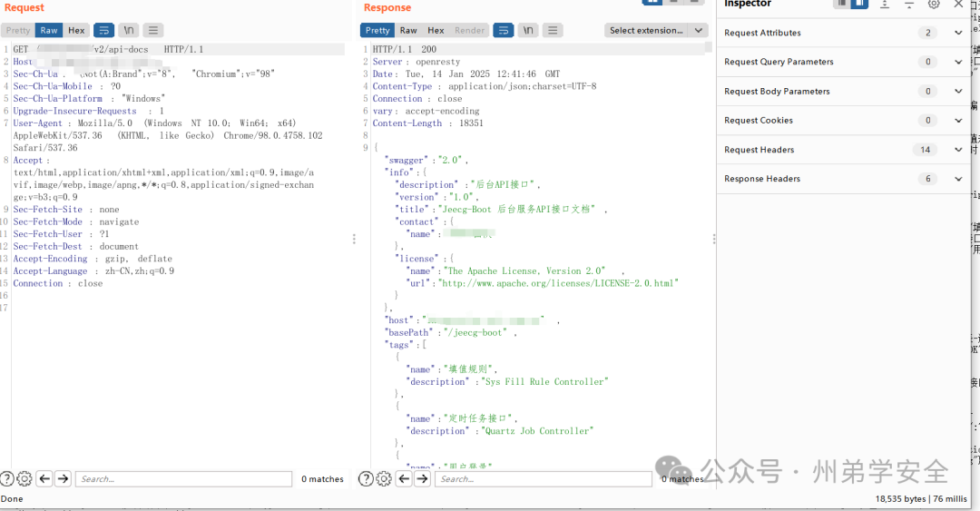980x511 pixels.
Task: Select the Response Pretty tab
Action: [377, 30]
